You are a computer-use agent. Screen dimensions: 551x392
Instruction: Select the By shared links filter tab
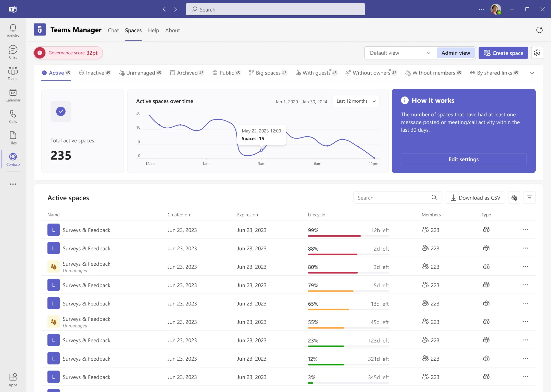(494, 73)
